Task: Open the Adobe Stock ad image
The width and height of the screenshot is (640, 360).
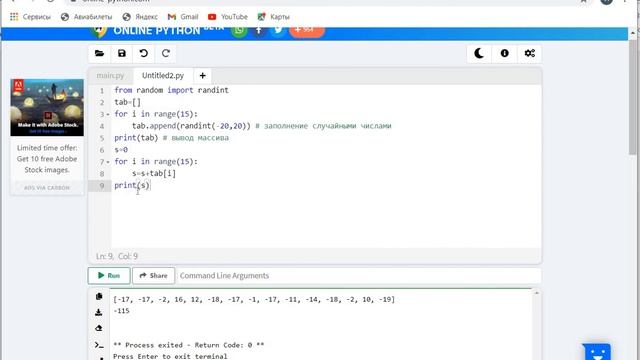Action: tap(47, 107)
